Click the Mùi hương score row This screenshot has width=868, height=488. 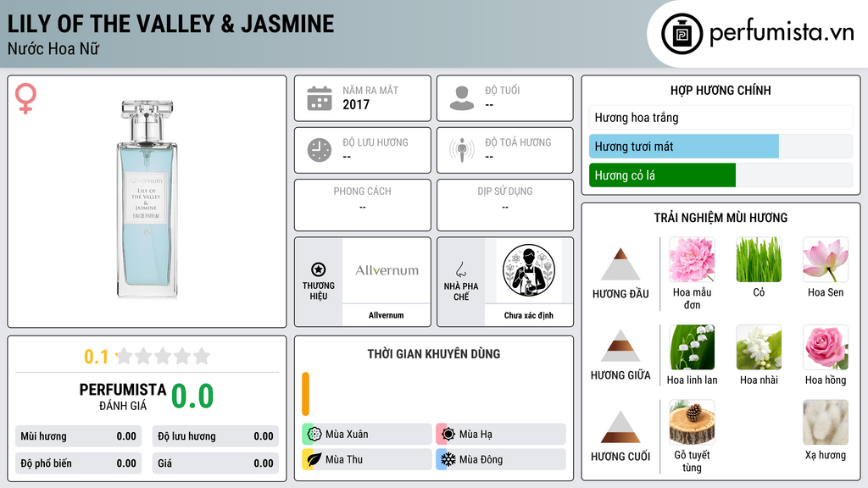point(79,436)
